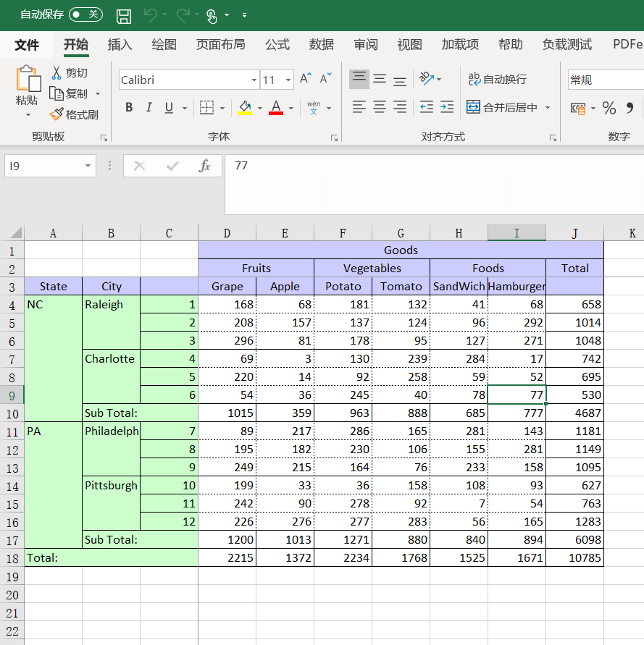
Task: Click the Undo arrow icon
Action: coord(150,15)
